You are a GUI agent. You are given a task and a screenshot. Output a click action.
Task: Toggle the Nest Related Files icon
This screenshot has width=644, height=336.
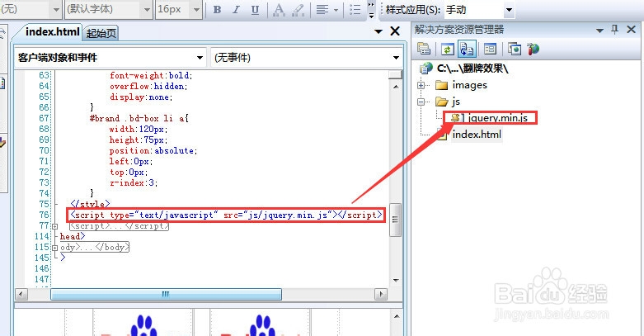pyautogui.click(x=467, y=49)
